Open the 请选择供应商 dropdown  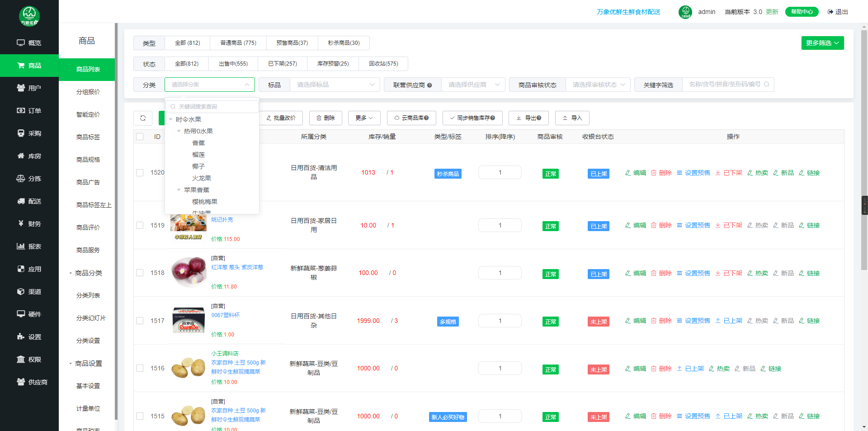point(473,85)
